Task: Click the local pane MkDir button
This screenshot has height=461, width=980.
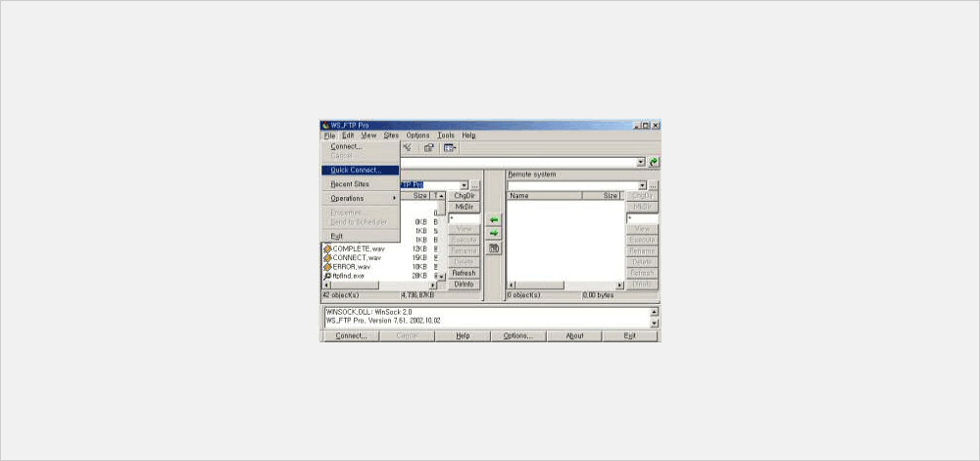Action: pos(464,206)
